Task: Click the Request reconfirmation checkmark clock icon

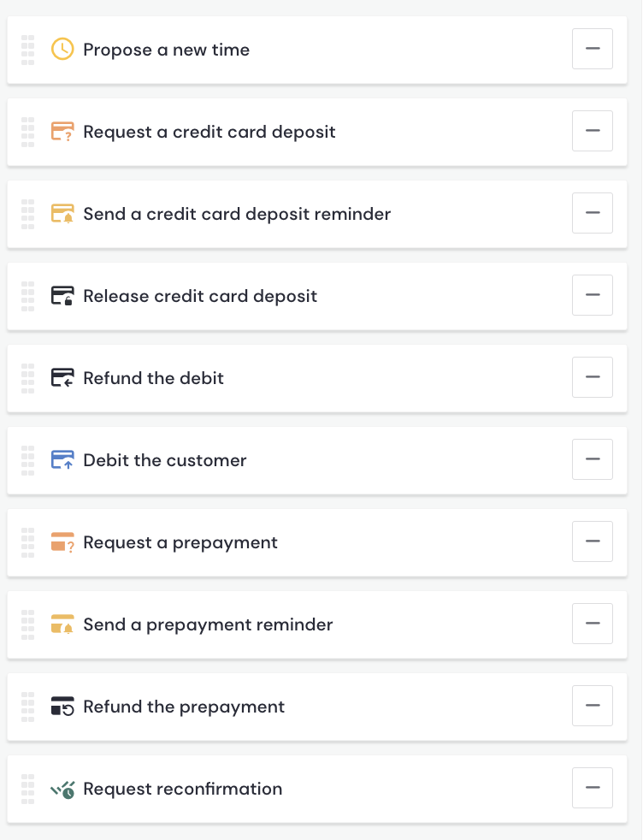Action: point(62,789)
